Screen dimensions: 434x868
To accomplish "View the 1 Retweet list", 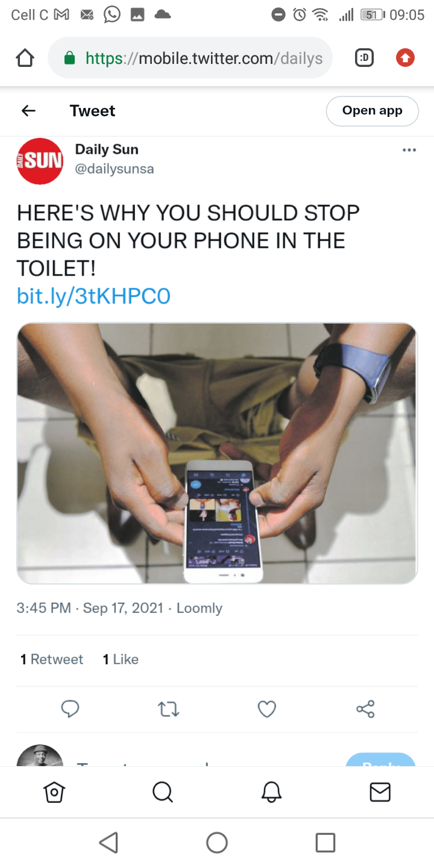I will [x=52, y=659].
